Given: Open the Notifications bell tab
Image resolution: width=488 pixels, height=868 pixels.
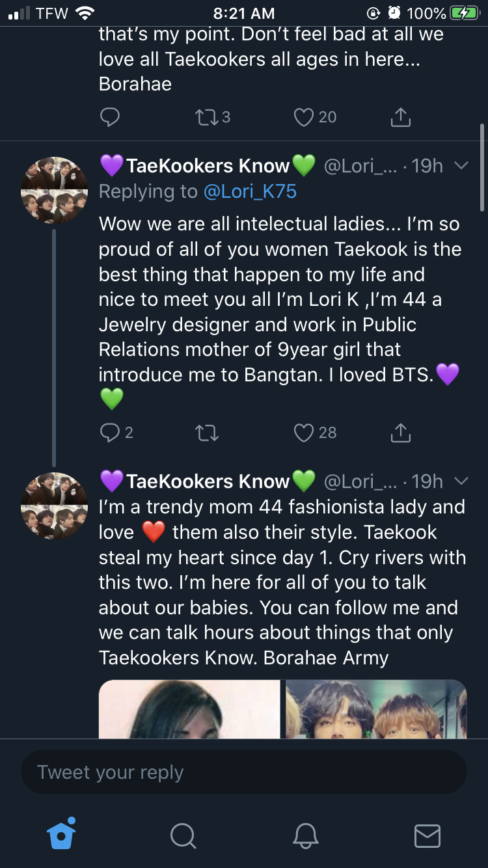Looking at the screenshot, I should [x=305, y=835].
